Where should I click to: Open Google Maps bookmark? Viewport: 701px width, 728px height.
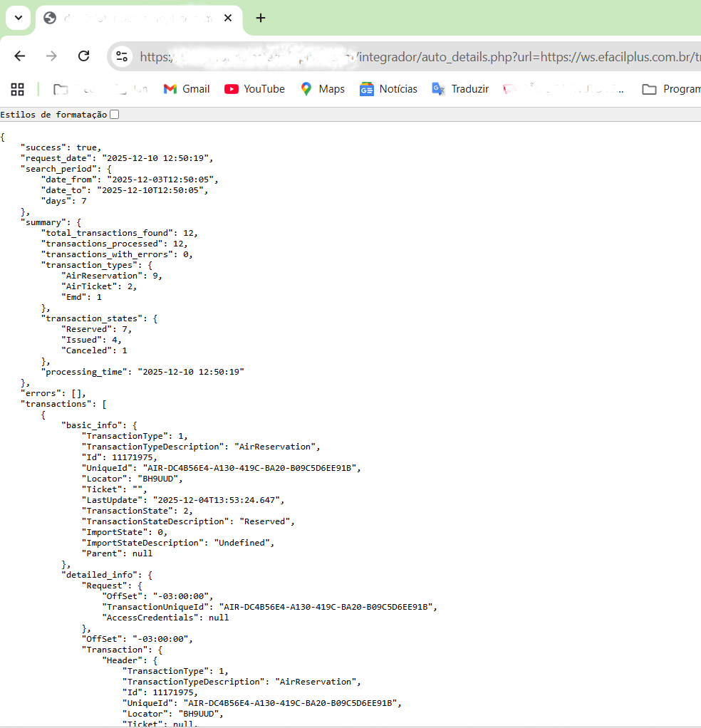click(x=322, y=89)
